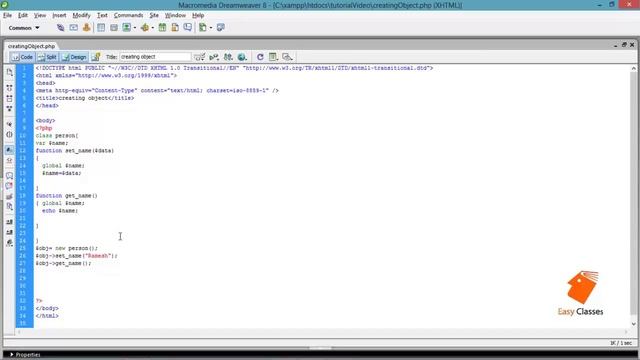This screenshot has height=360, width=640.
Task: Click the code line "class person{"
Action: coord(57,136)
